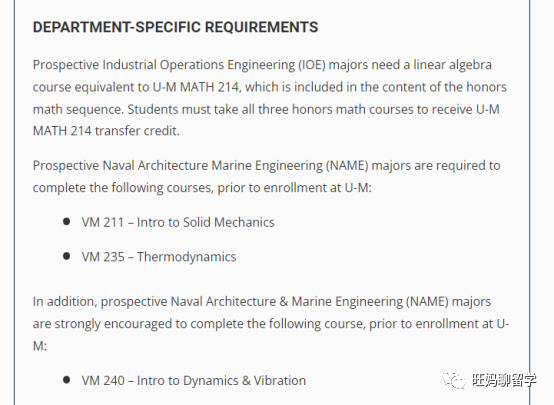Click the text 'U-M MATH 214' in first paragraph

[196, 87]
